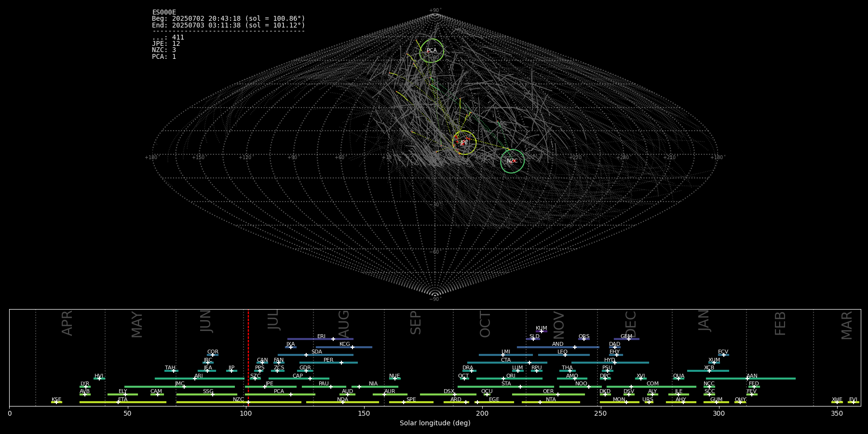Click the DAD shower label in timeline

[614, 344]
